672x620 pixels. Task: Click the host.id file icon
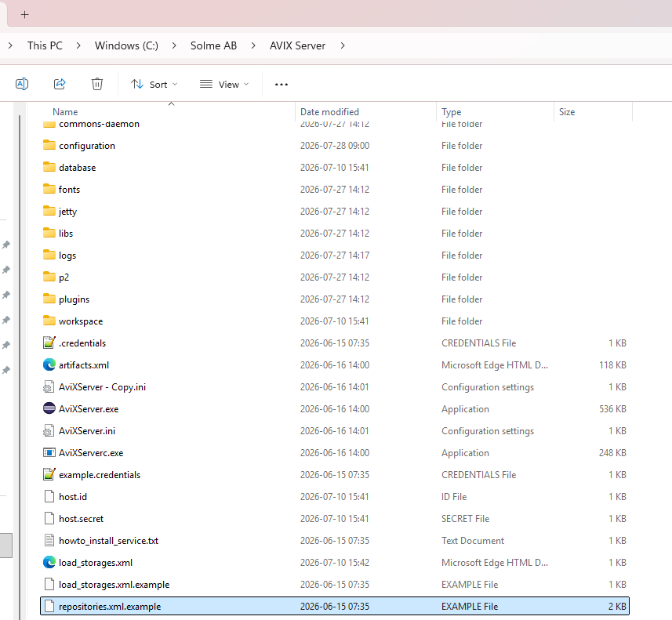[x=49, y=496]
